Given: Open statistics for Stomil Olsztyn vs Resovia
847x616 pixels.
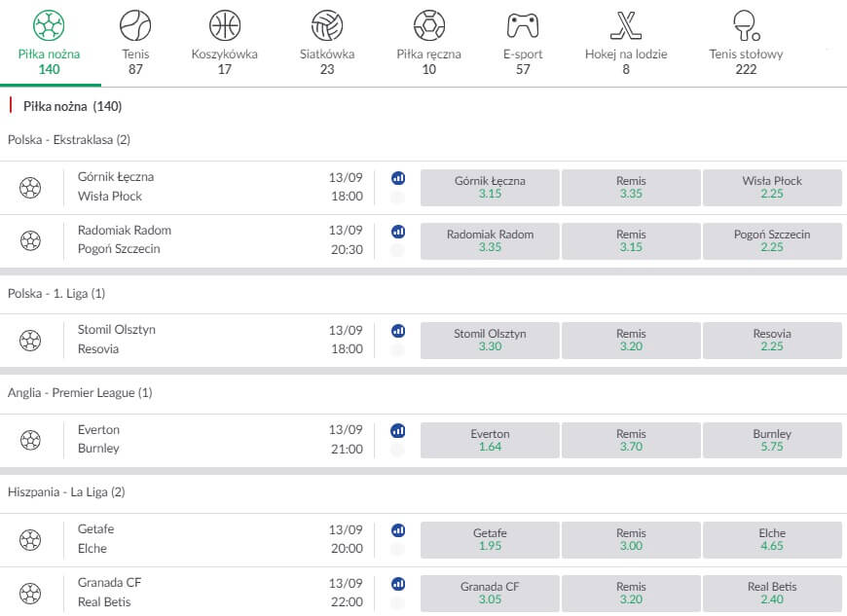Looking at the screenshot, I should [x=398, y=331].
